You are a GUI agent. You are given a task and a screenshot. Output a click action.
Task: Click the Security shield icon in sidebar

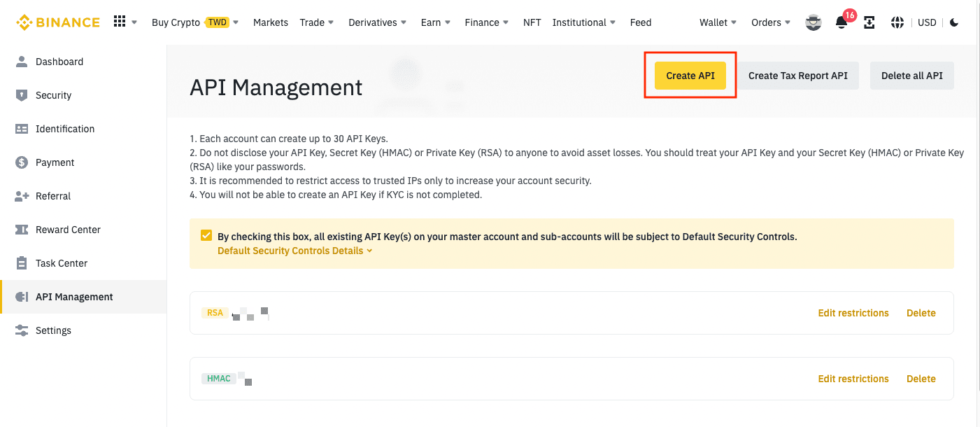point(22,95)
